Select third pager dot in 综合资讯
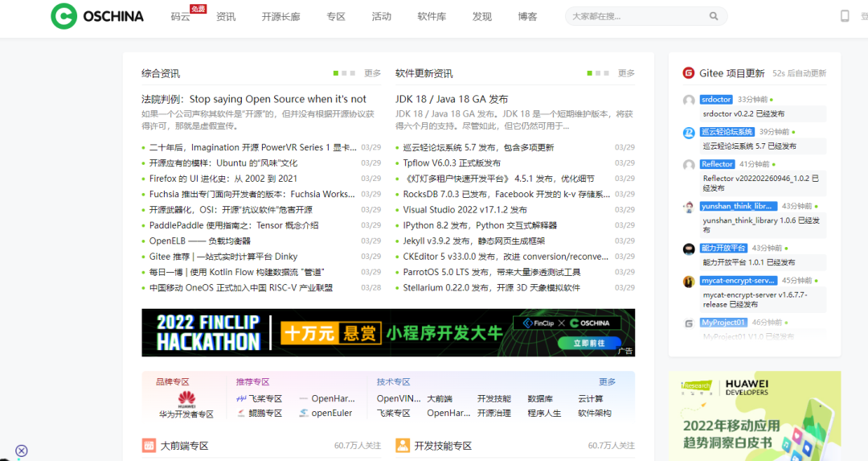This screenshot has width=868, height=461. [353, 73]
